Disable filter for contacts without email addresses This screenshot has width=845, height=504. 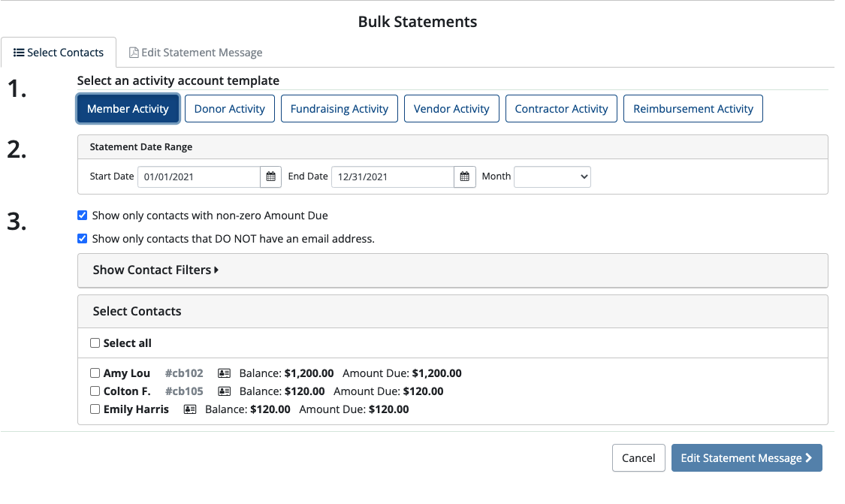point(83,238)
